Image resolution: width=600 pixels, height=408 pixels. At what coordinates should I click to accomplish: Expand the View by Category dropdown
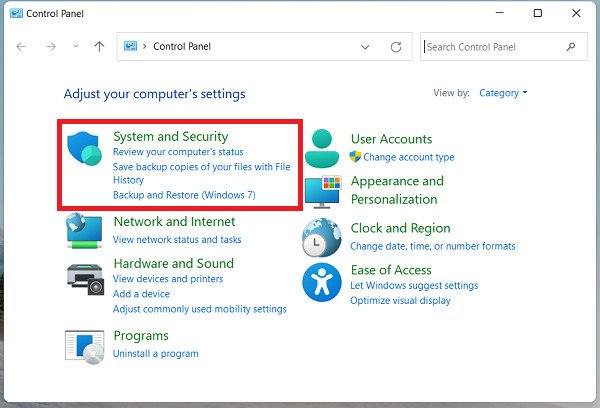[503, 93]
